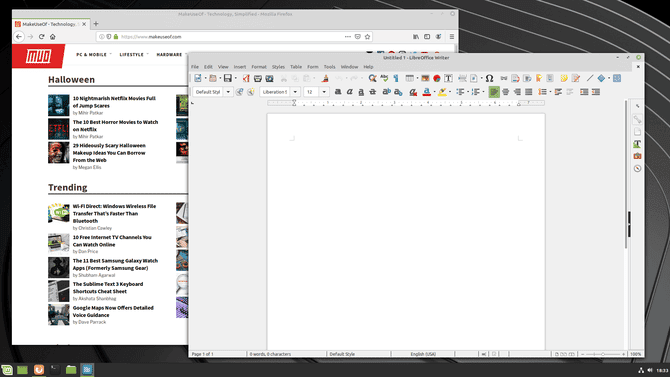670x377 pixels.
Task: Click the Firefox address bar
Action: [x=234, y=37]
